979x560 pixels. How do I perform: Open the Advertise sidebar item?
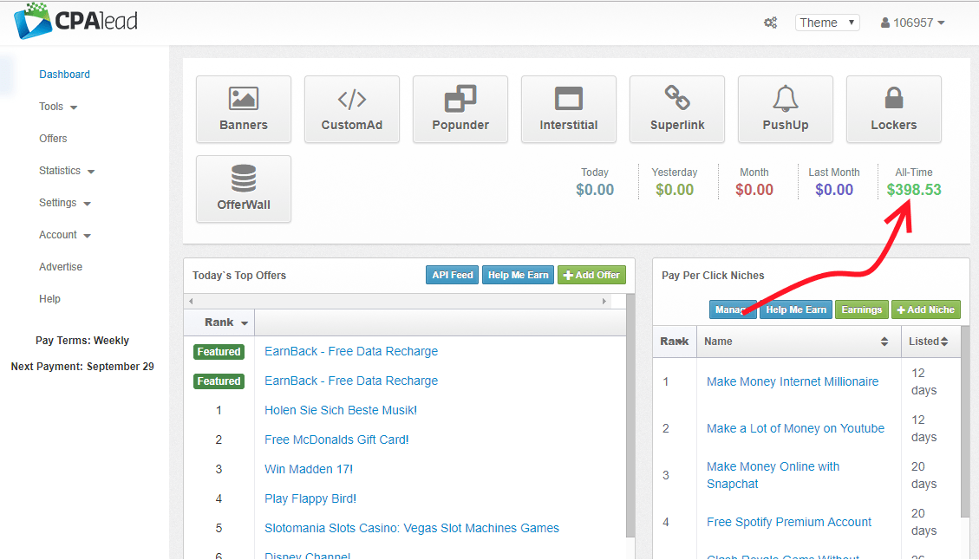coord(61,267)
